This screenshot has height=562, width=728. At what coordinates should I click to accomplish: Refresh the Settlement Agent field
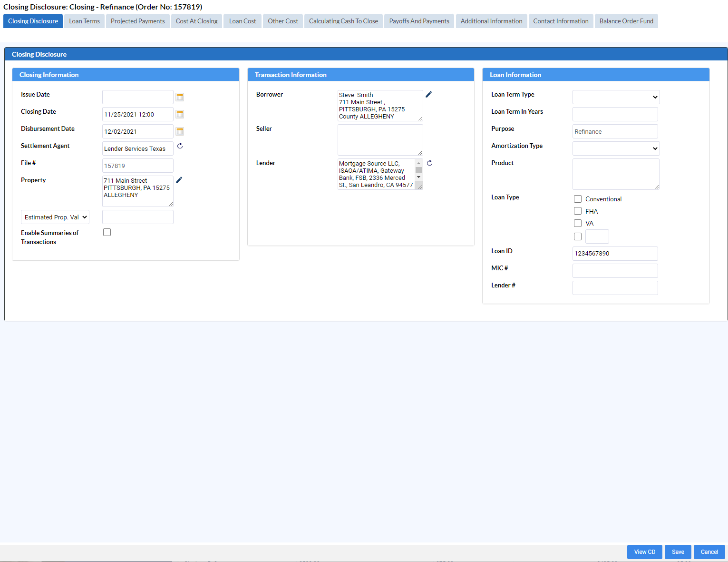pos(180,146)
